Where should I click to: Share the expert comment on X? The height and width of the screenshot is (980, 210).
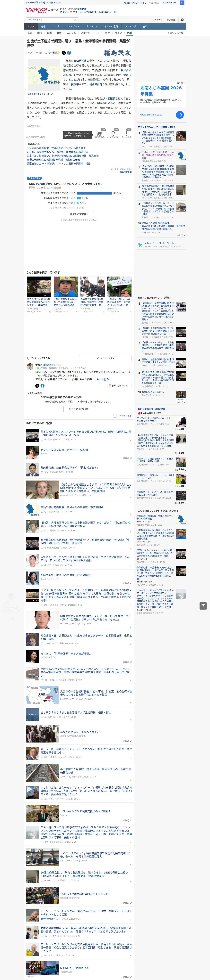(37, 386)
